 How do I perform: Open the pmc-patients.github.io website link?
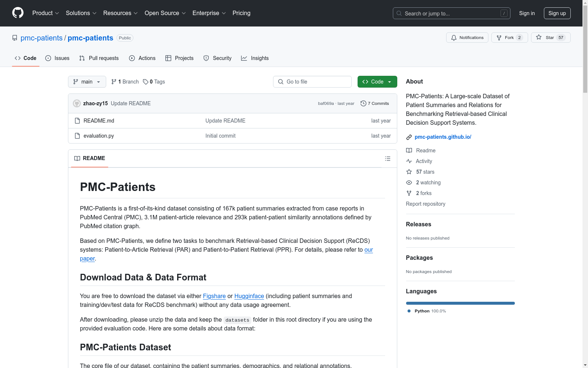point(443,137)
